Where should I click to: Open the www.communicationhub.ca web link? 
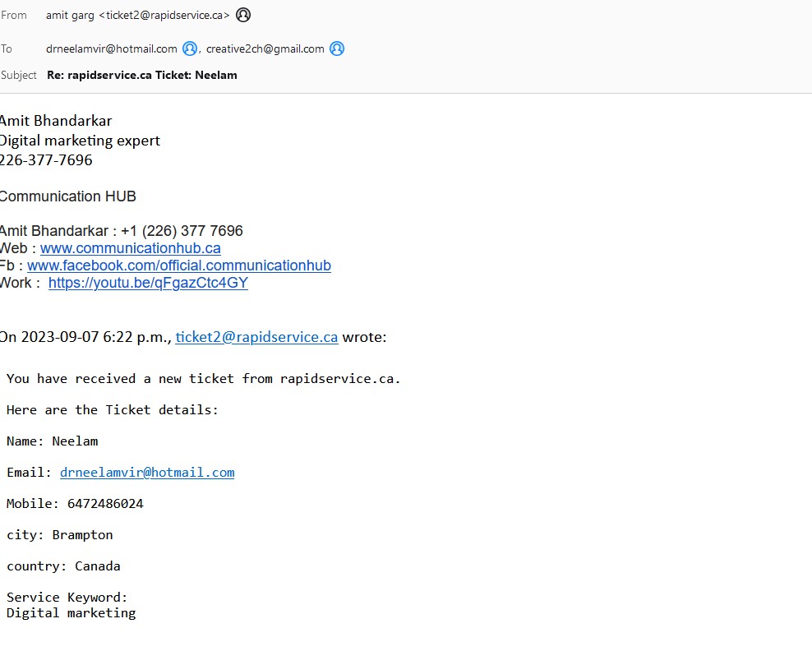tap(130, 248)
